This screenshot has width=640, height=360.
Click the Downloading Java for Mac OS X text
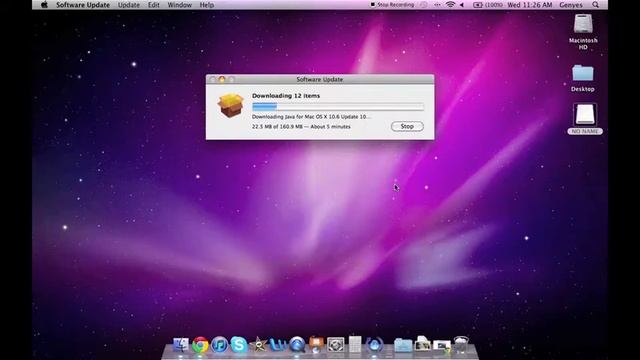point(311,117)
